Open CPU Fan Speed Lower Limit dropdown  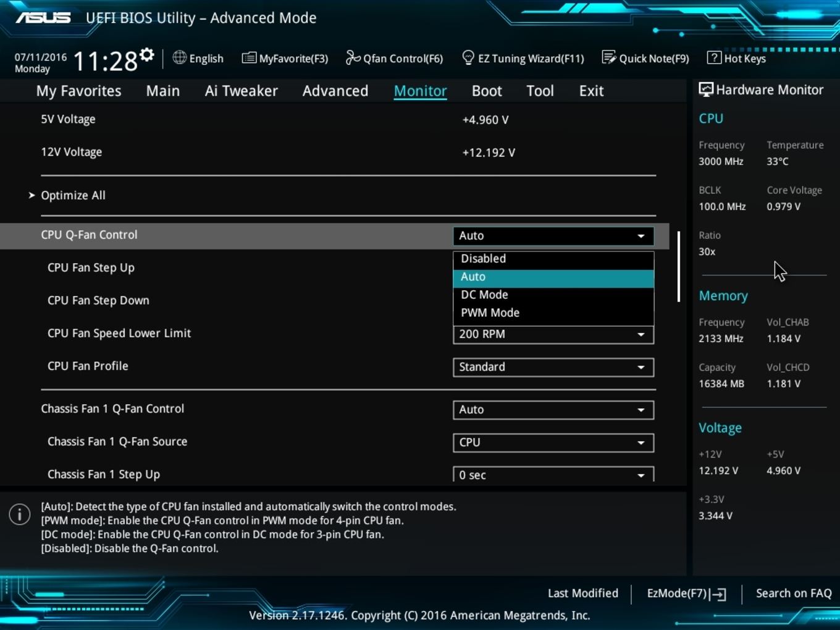click(x=553, y=334)
